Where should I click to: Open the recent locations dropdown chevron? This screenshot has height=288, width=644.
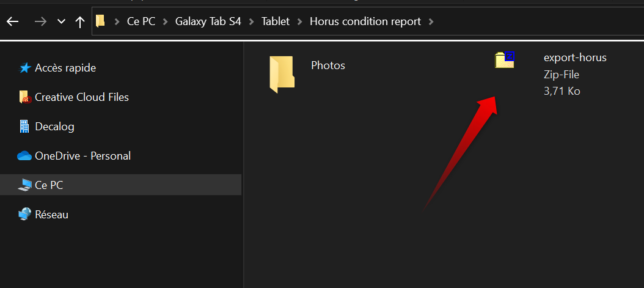coord(61,21)
